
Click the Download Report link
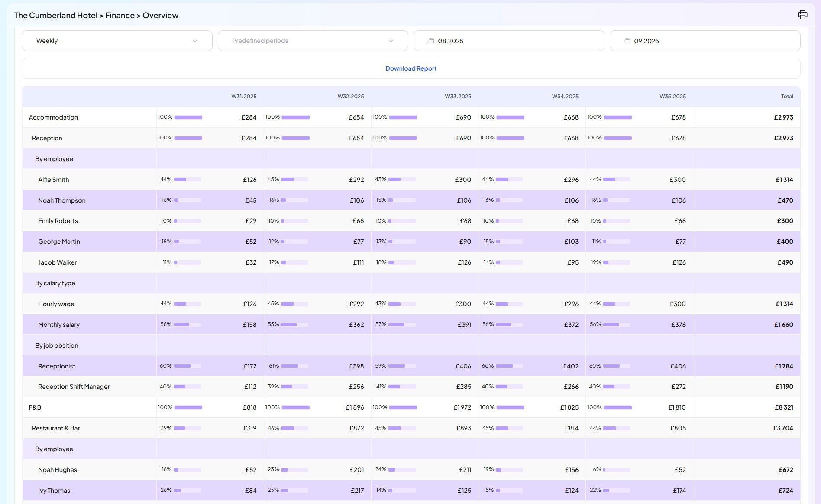pos(410,68)
